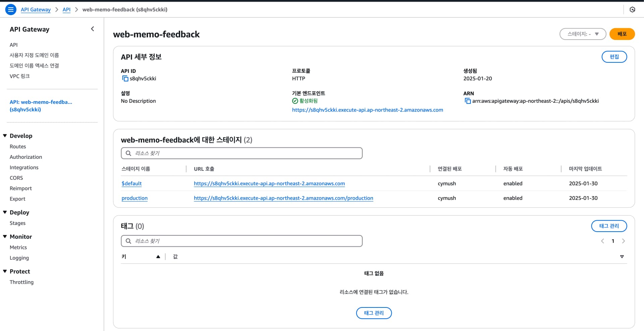Open Reimport in the sidebar
644x331 pixels.
21,188
